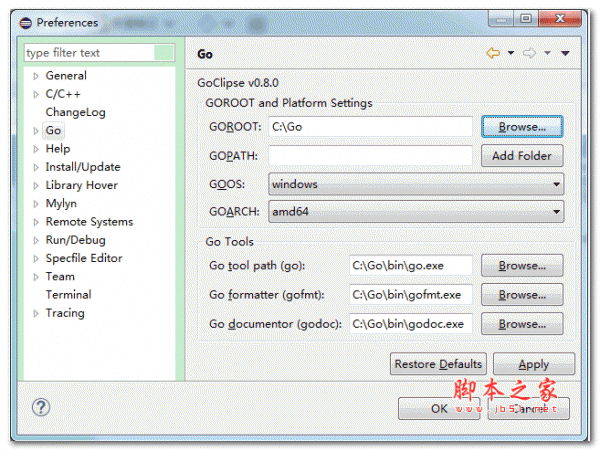Expand the General tree node
Viewport: 600px width, 451px height.
coord(37,76)
